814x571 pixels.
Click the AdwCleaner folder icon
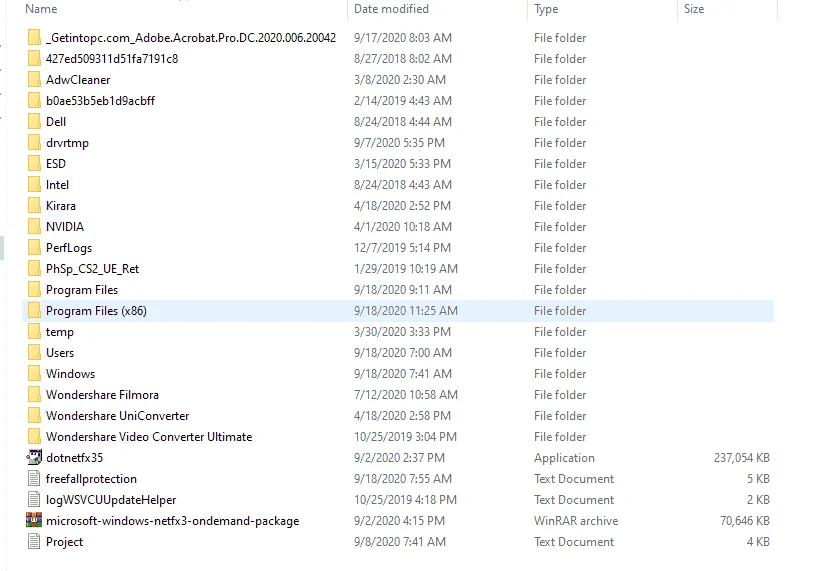(34, 79)
